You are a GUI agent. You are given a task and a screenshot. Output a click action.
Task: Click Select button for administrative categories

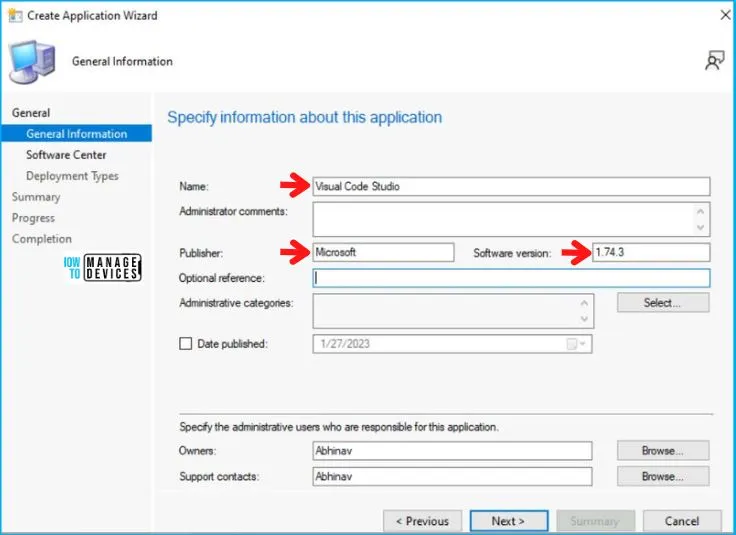663,303
